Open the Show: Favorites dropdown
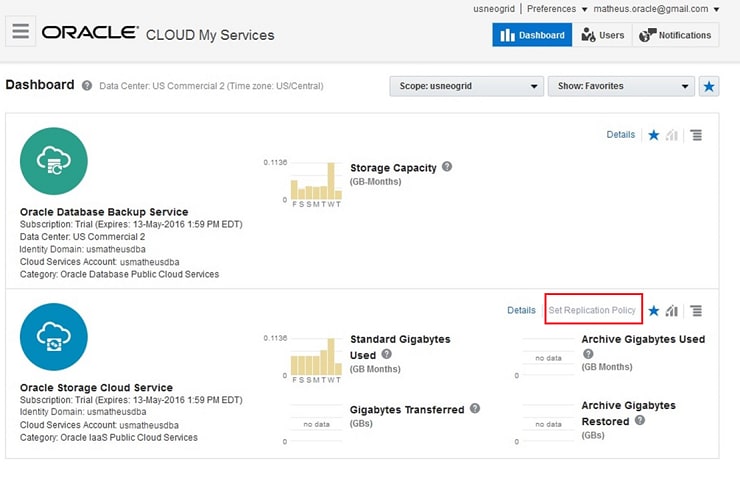740x487 pixels. [620, 86]
